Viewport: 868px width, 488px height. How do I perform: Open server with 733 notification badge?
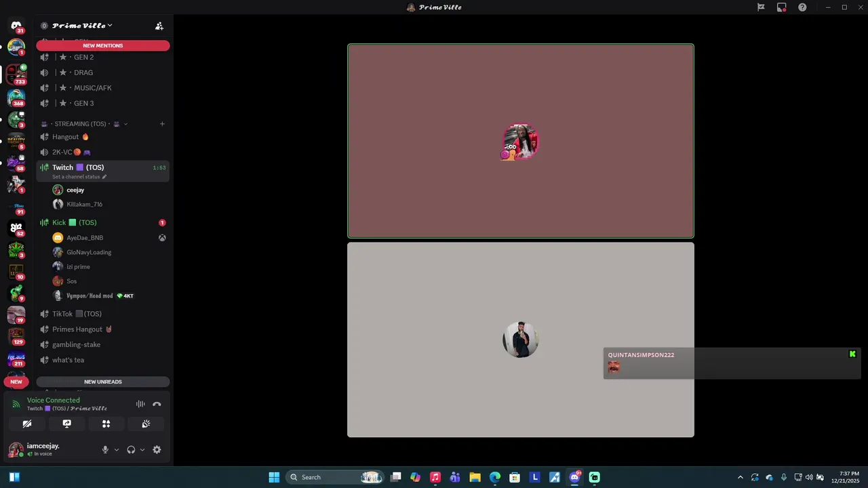16,74
